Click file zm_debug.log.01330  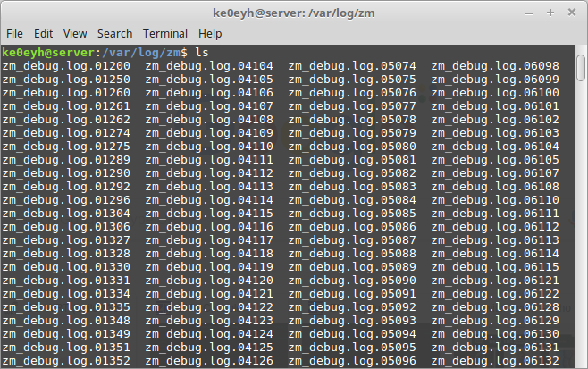[66, 267]
